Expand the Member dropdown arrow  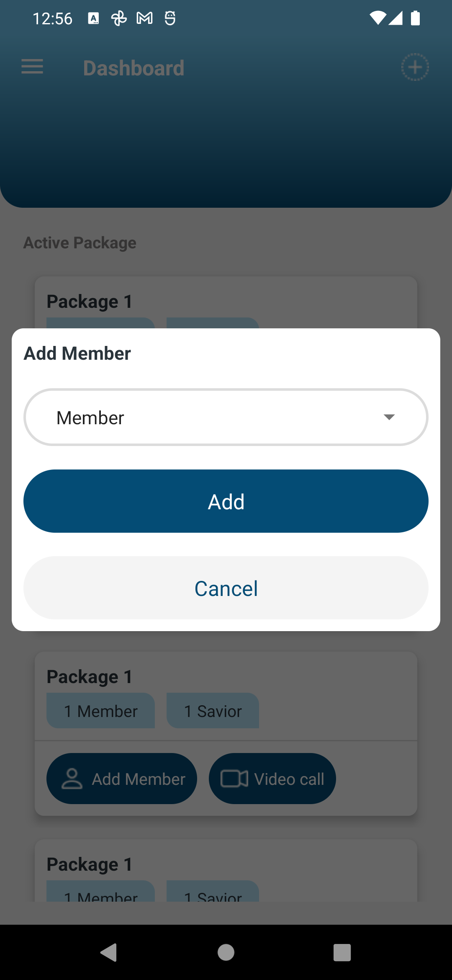[x=389, y=417]
